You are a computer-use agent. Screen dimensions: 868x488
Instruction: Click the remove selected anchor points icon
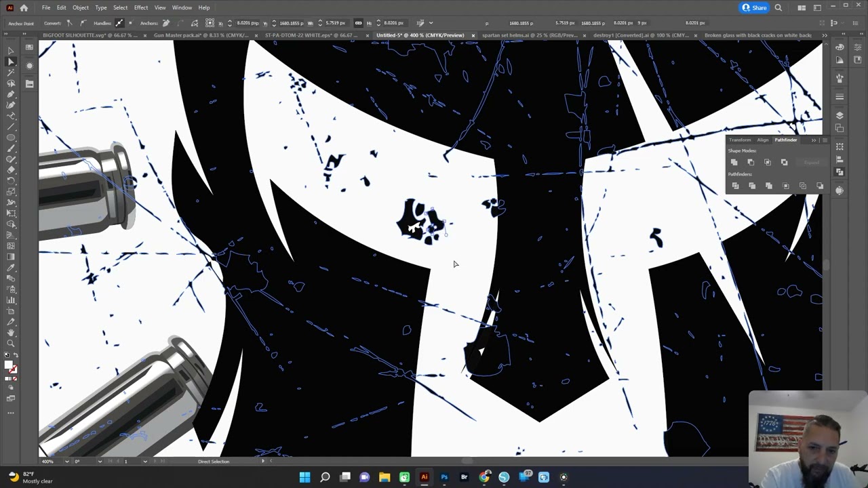click(166, 23)
